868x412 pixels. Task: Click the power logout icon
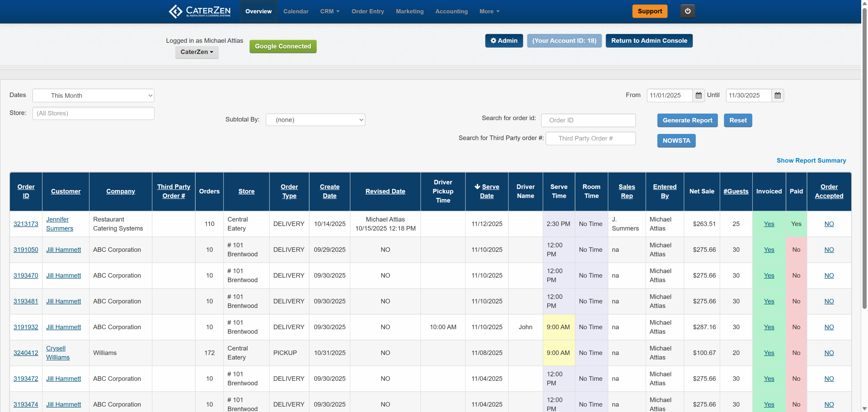[687, 11]
